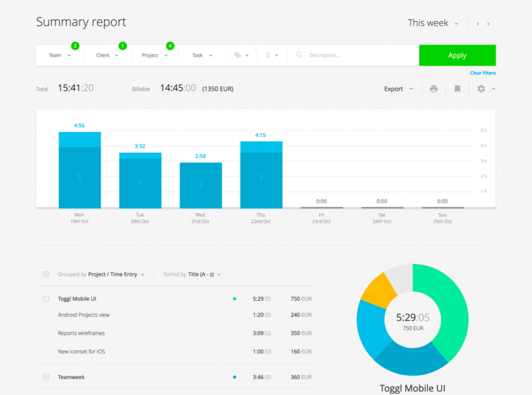
Task: Open report settings gear
Action: (481, 89)
